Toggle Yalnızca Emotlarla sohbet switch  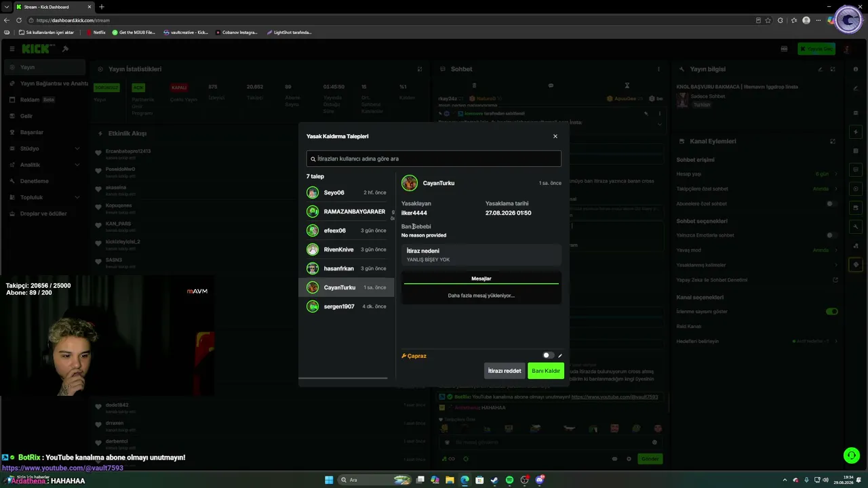point(831,235)
